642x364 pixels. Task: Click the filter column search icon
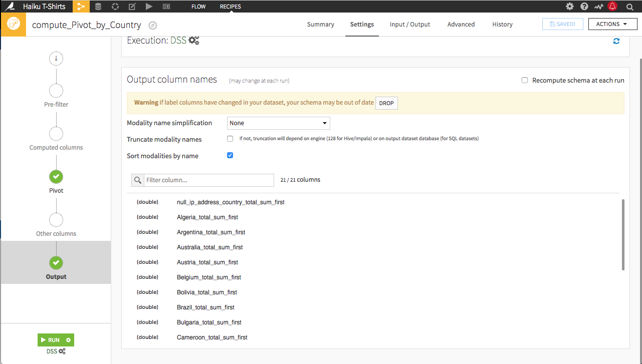click(138, 180)
